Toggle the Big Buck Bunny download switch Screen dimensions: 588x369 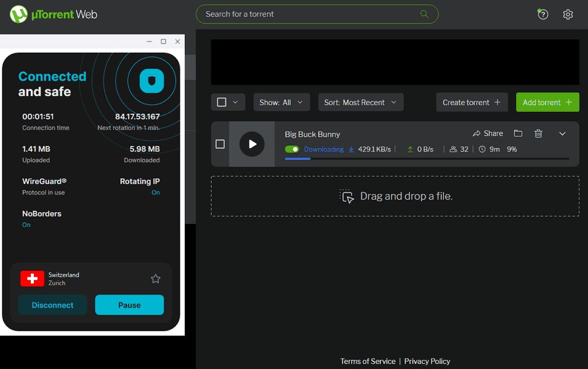click(292, 149)
